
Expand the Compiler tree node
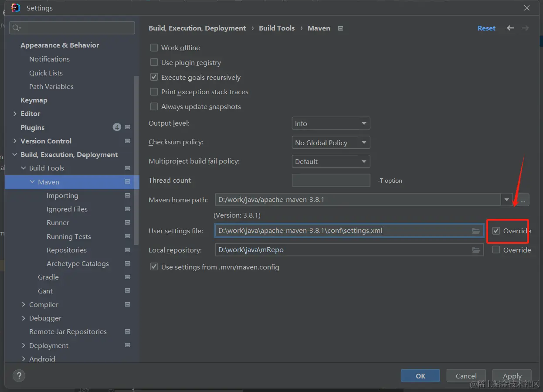click(24, 304)
